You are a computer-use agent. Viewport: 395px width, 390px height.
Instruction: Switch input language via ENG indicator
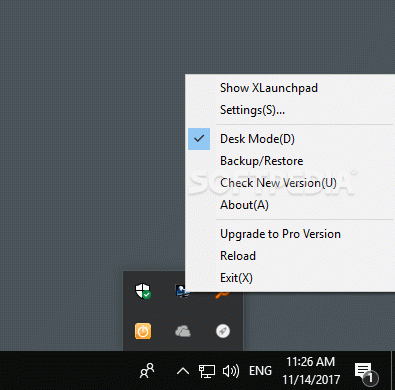(260, 371)
